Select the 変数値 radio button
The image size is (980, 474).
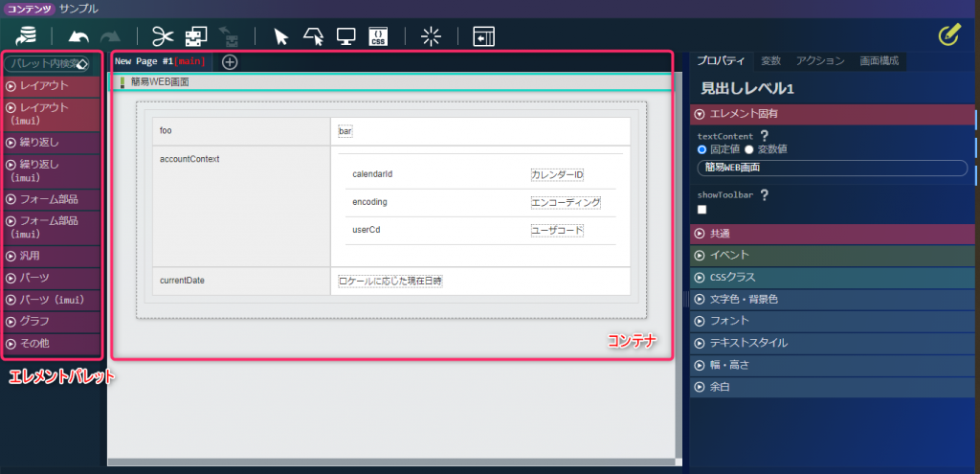(x=748, y=149)
